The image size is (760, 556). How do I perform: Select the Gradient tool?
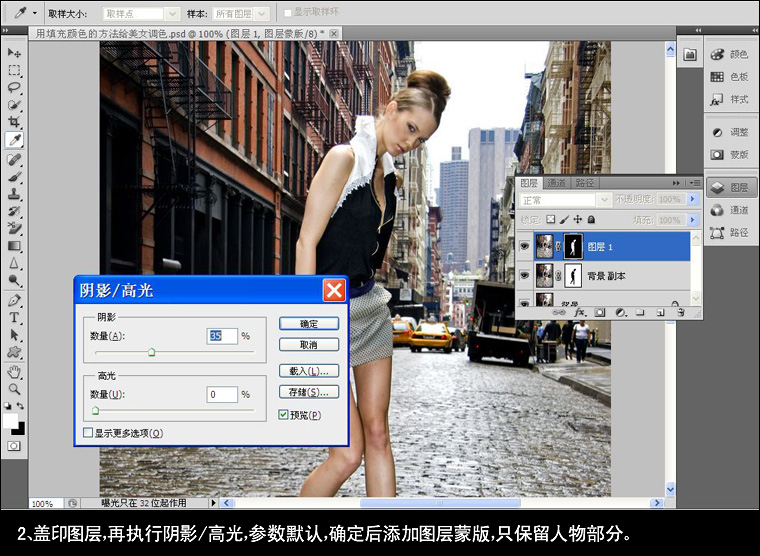(x=14, y=246)
